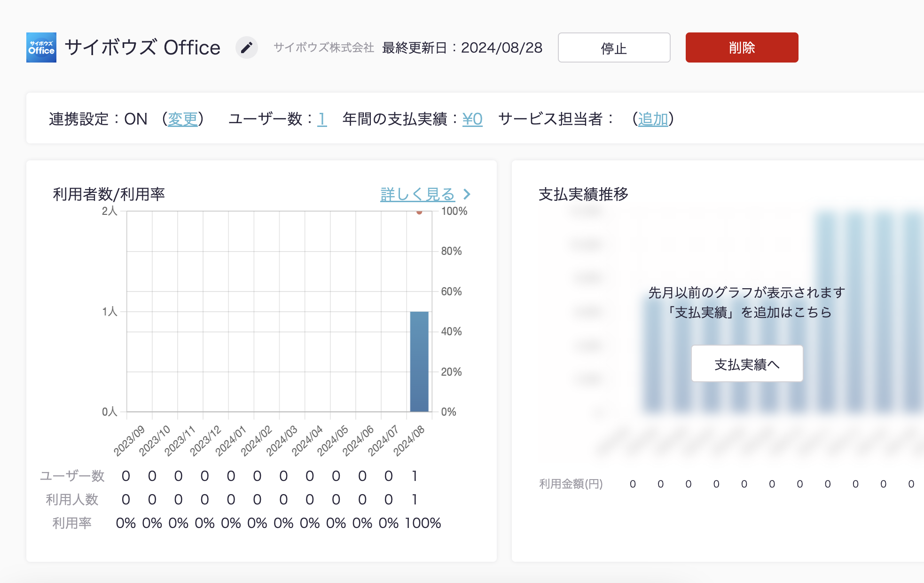
Task: Open the 変更 link for 連携設定
Action: [x=183, y=119]
